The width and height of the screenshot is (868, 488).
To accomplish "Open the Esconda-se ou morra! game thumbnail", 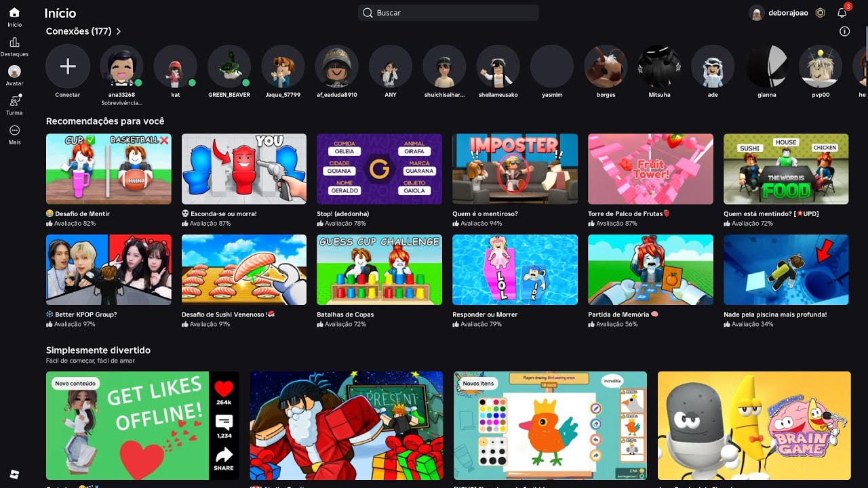I will click(244, 169).
